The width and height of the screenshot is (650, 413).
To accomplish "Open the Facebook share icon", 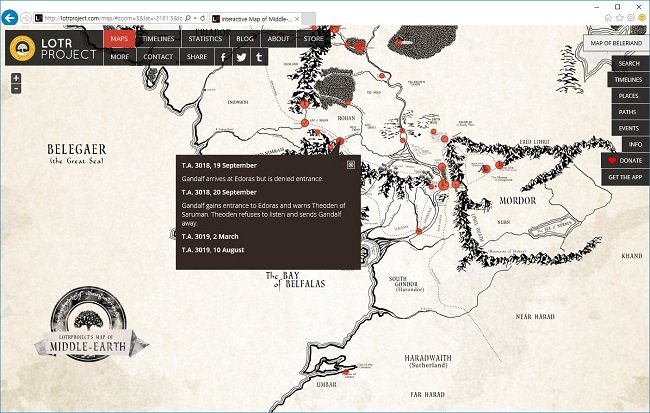I will [223, 57].
